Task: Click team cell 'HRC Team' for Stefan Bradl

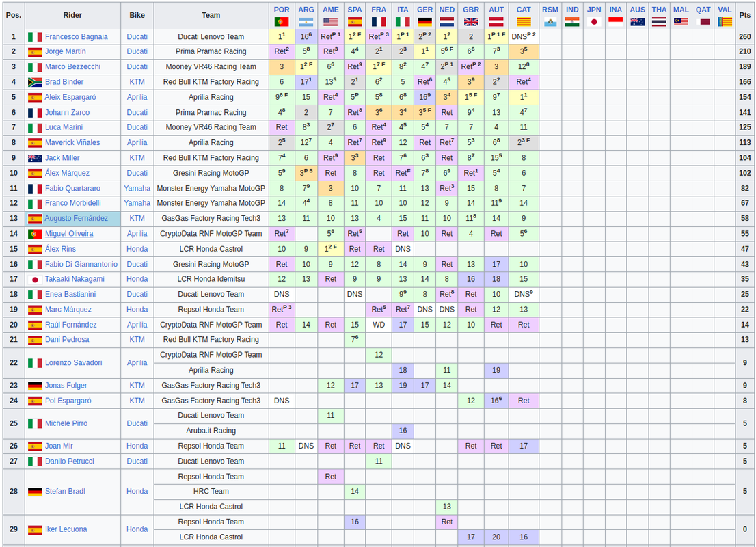Action: pyautogui.click(x=211, y=491)
